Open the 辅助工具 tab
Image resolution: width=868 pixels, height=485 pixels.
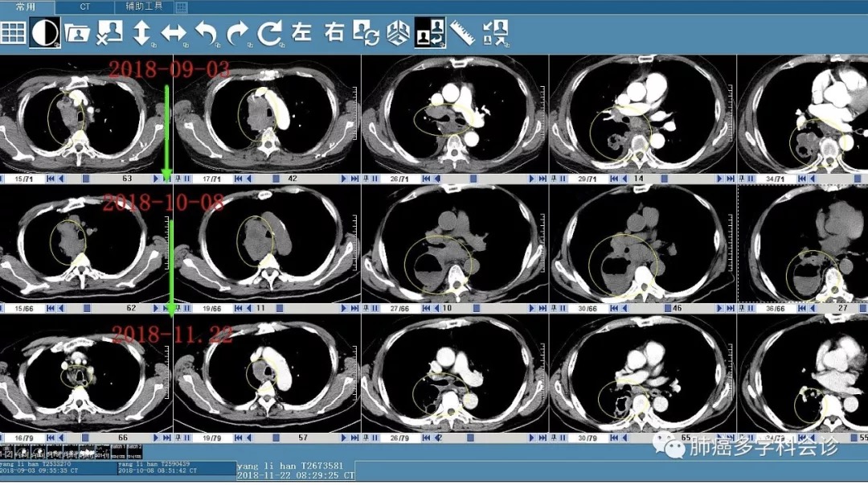143,6
